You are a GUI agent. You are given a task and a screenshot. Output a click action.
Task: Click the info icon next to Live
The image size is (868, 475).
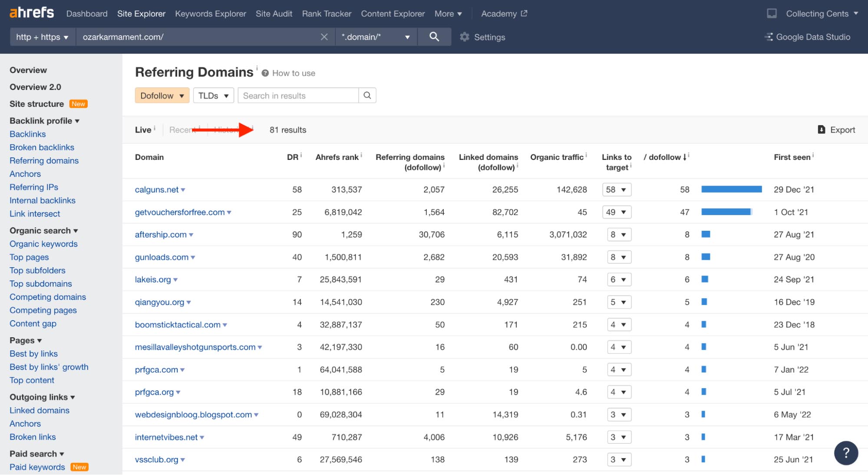pyautogui.click(x=155, y=128)
